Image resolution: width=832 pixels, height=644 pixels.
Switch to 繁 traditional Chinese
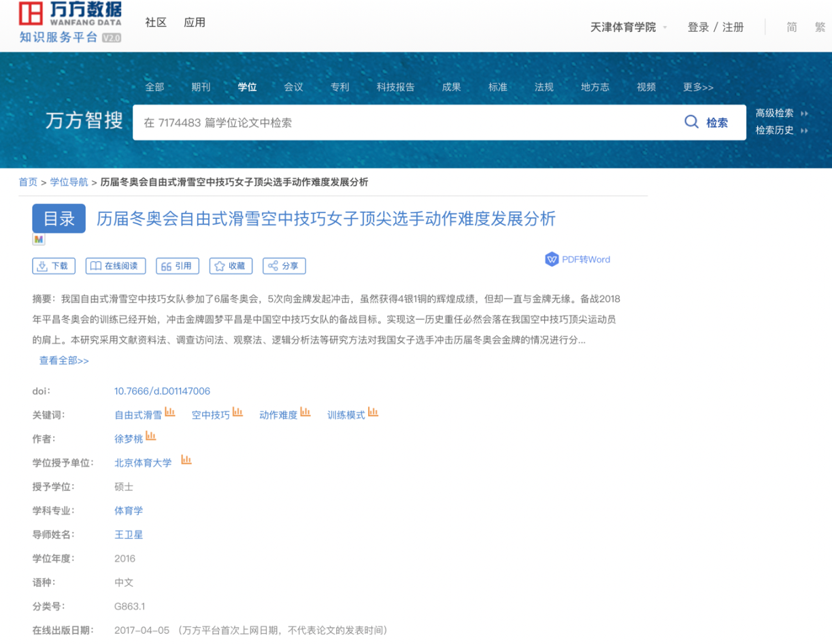[x=819, y=27]
